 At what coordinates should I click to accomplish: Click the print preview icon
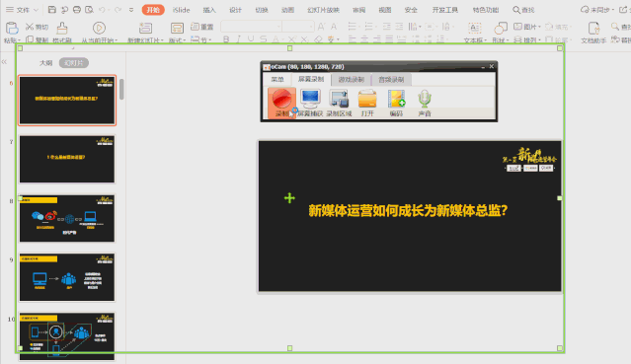click(89, 9)
